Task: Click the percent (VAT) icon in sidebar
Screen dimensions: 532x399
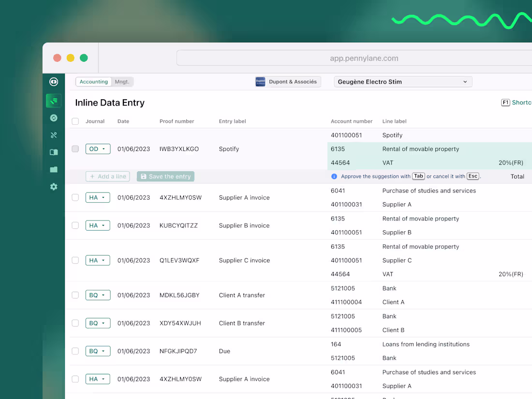Action: [x=54, y=135]
